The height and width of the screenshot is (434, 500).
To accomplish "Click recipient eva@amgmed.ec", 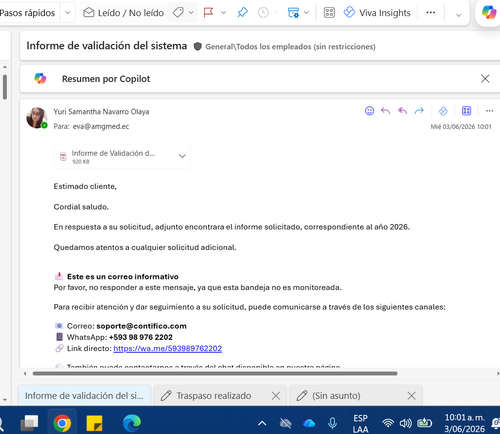I will pyautogui.click(x=101, y=126).
